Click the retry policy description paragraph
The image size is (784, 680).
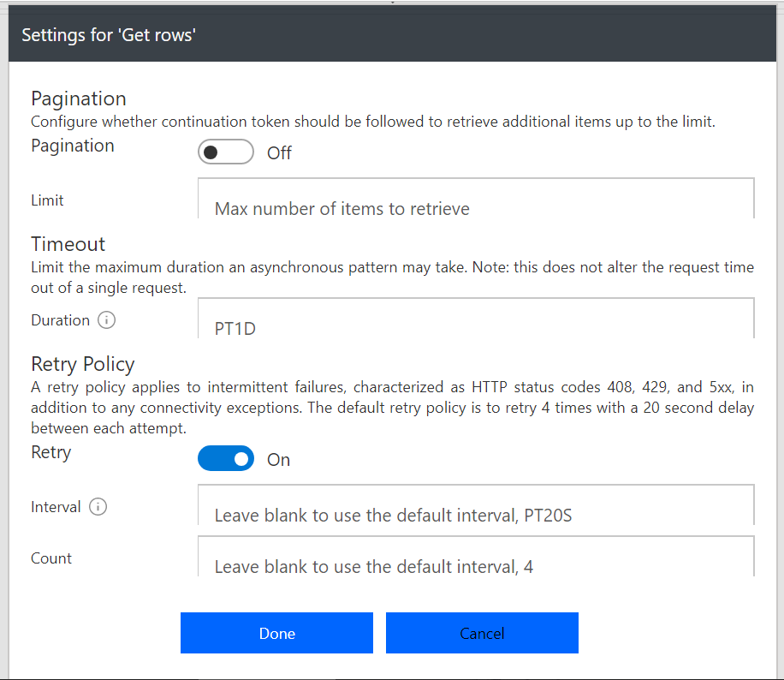tap(392, 408)
